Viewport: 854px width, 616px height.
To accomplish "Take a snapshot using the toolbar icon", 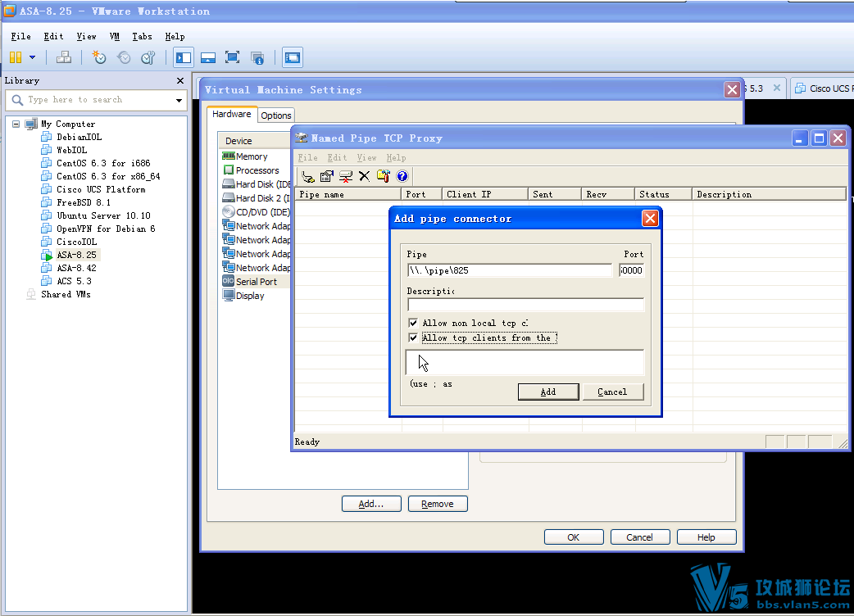I will coord(98,57).
